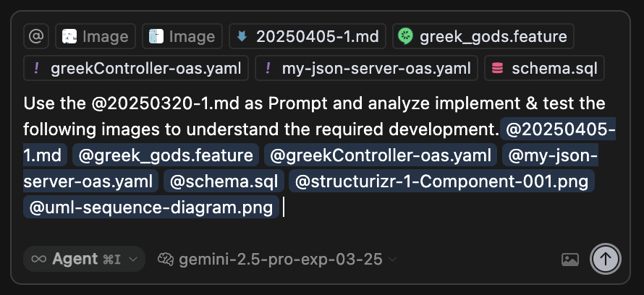Click the @structurizr-1-Component-001.png mention
Screen dimensions: 644x295
(441, 181)
